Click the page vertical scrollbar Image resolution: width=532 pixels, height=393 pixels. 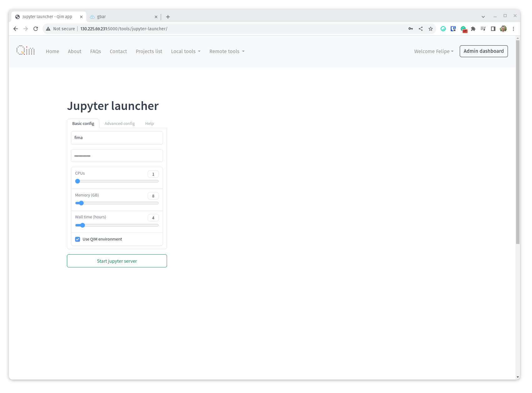(518, 142)
